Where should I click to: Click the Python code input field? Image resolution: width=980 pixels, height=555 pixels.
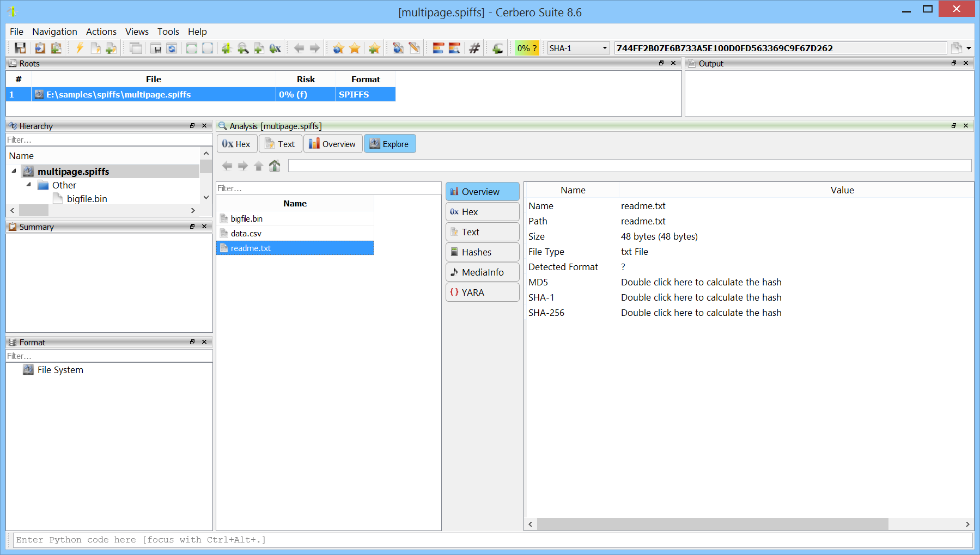pos(490,540)
